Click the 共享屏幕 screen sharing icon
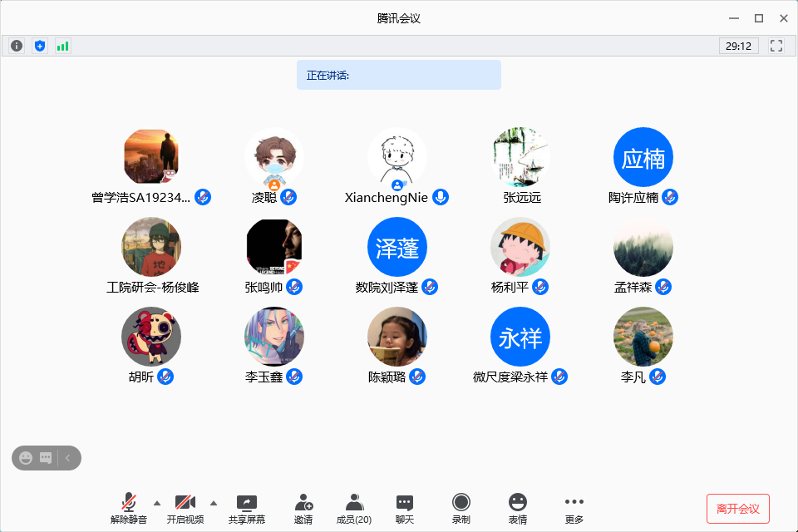Image resolution: width=798 pixels, height=532 pixels. click(x=247, y=503)
